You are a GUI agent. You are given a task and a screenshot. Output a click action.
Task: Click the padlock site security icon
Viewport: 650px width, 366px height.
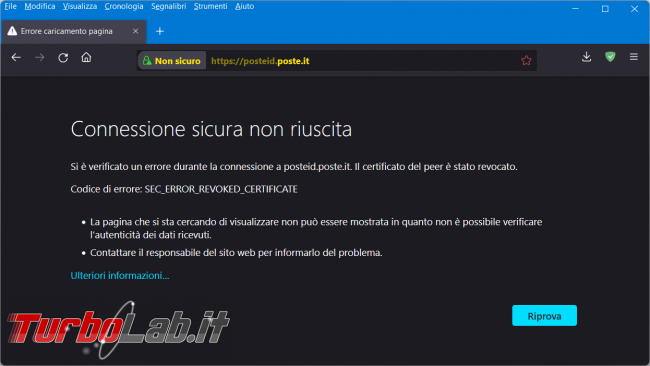pos(147,61)
